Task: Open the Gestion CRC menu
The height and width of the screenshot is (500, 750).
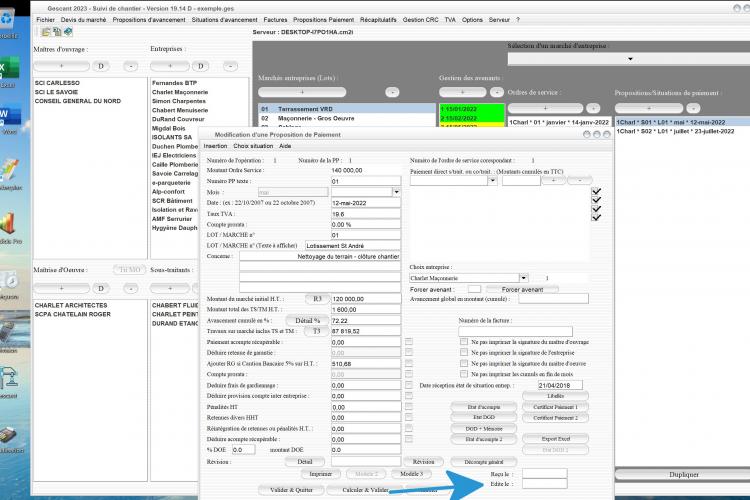Action: coord(420,20)
